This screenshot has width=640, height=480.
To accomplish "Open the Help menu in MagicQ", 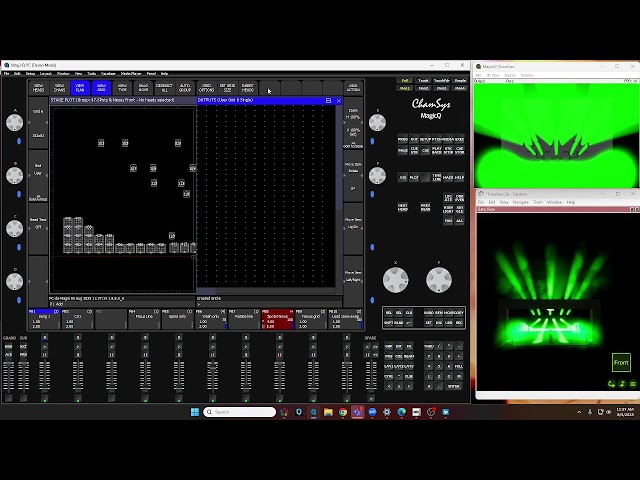I will [x=164, y=74].
